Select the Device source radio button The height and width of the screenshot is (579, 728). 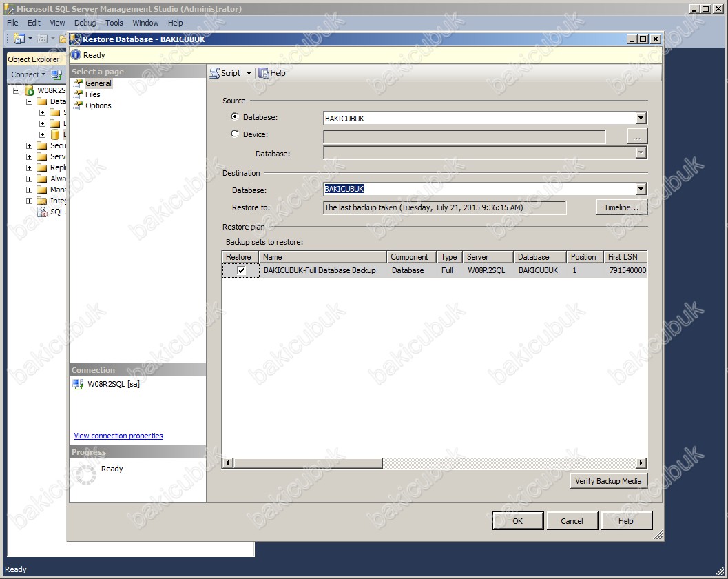click(x=235, y=134)
